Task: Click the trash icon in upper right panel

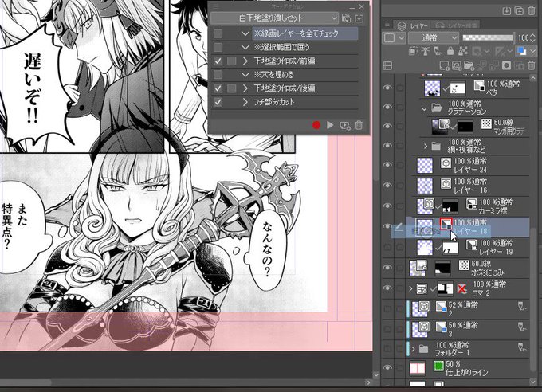Action: [x=532, y=11]
